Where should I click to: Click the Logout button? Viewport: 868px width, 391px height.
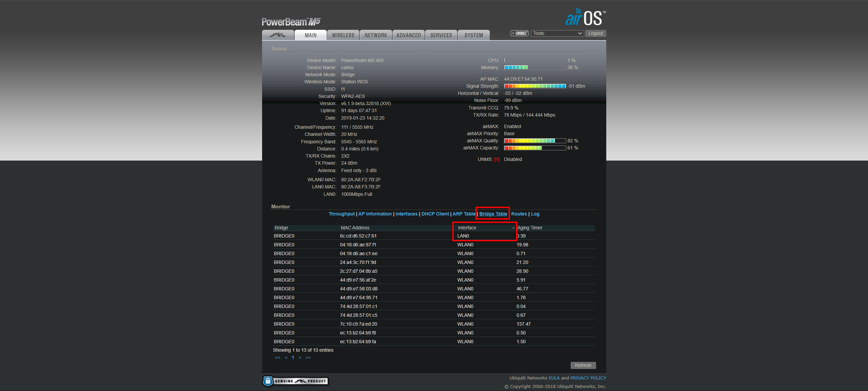pyautogui.click(x=595, y=33)
